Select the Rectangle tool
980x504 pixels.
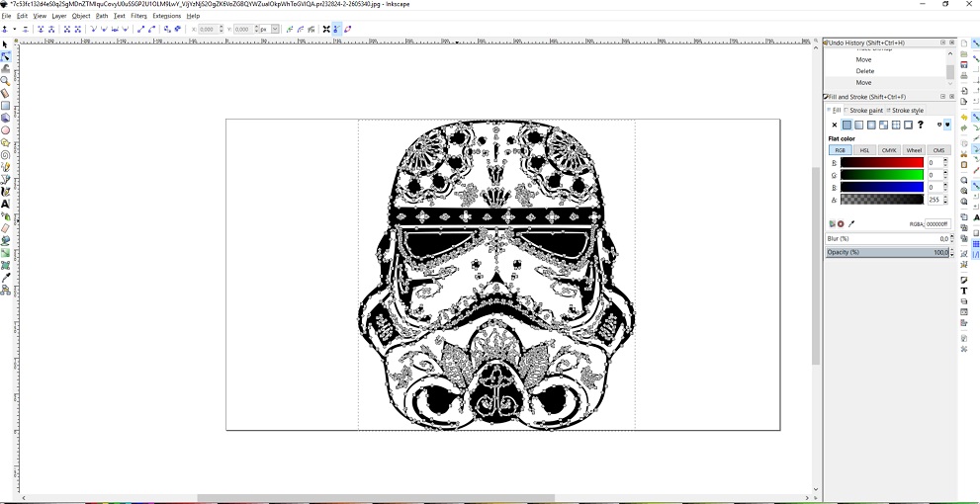[5, 106]
